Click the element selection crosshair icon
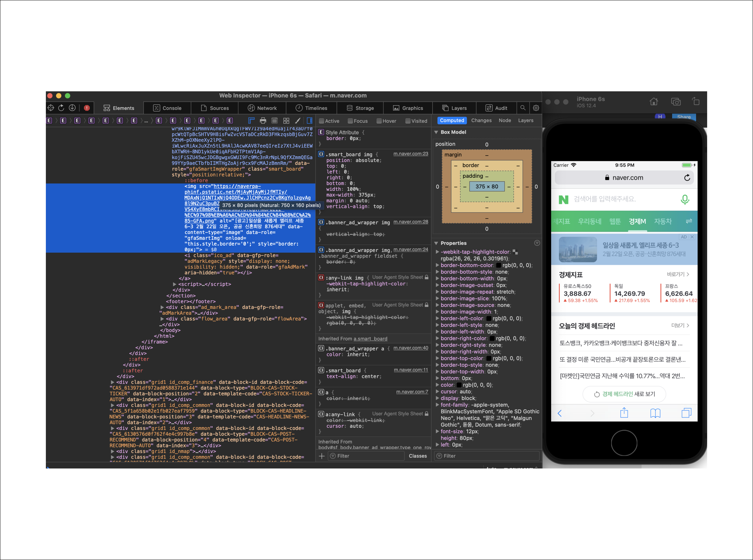Viewport: 753px width, 560px height. tap(51, 108)
